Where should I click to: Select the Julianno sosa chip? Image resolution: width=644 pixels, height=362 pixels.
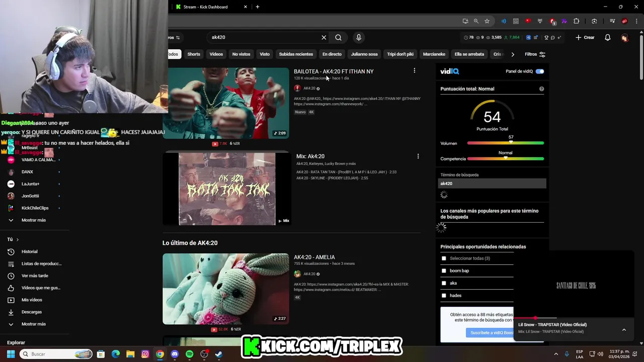364,54
